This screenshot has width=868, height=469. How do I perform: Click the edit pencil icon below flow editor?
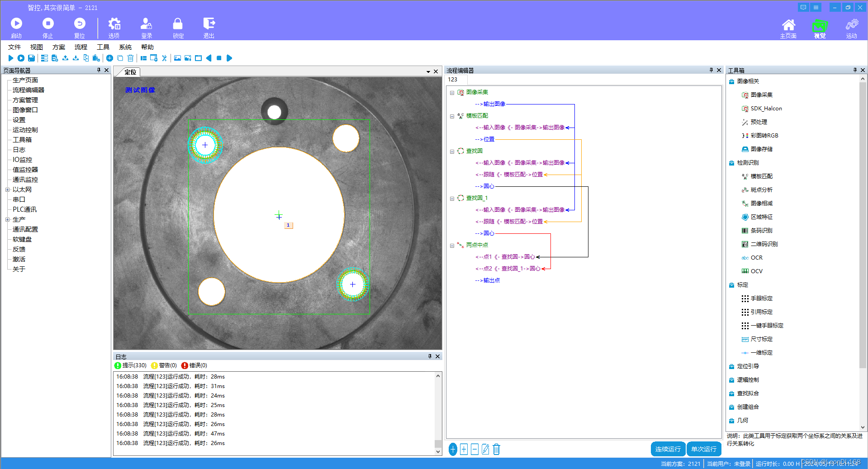tap(485, 449)
